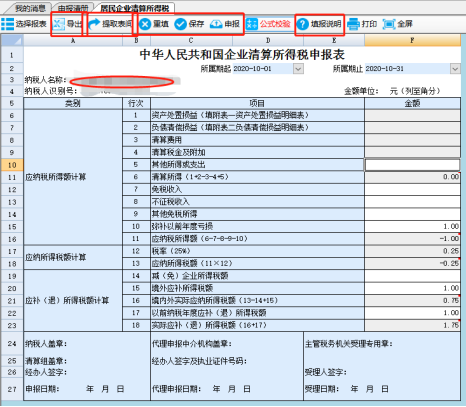Click the 导出 export icon

[59, 24]
